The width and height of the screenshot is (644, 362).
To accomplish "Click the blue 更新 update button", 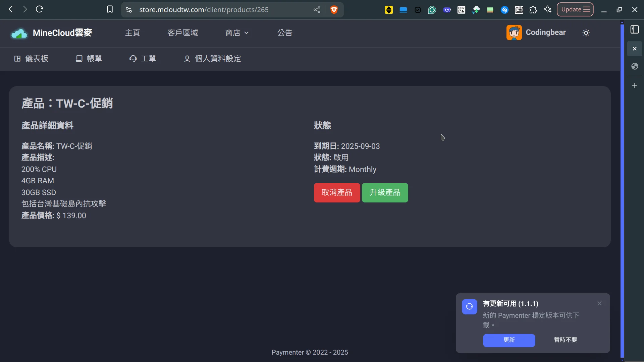I will coord(509,340).
